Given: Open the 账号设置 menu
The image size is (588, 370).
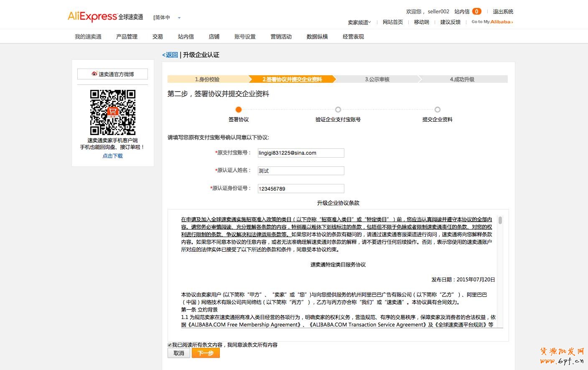Looking at the screenshot, I should tap(245, 37).
